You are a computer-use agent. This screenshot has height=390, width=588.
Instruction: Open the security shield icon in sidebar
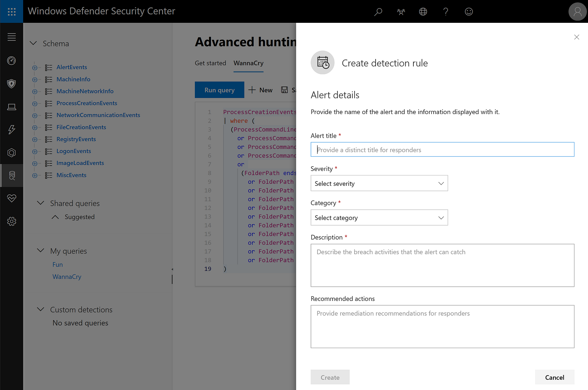point(11,84)
